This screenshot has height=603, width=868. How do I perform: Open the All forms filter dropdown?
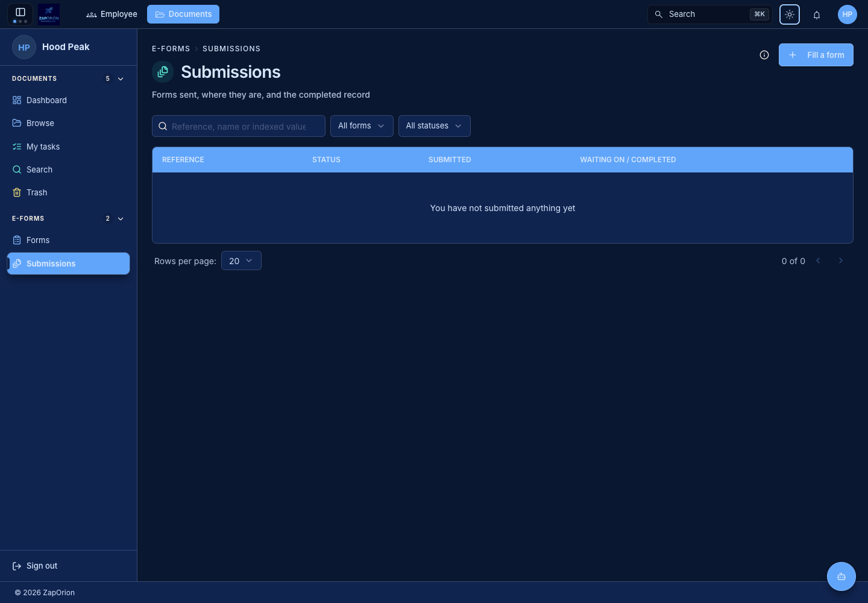coord(362,126)
